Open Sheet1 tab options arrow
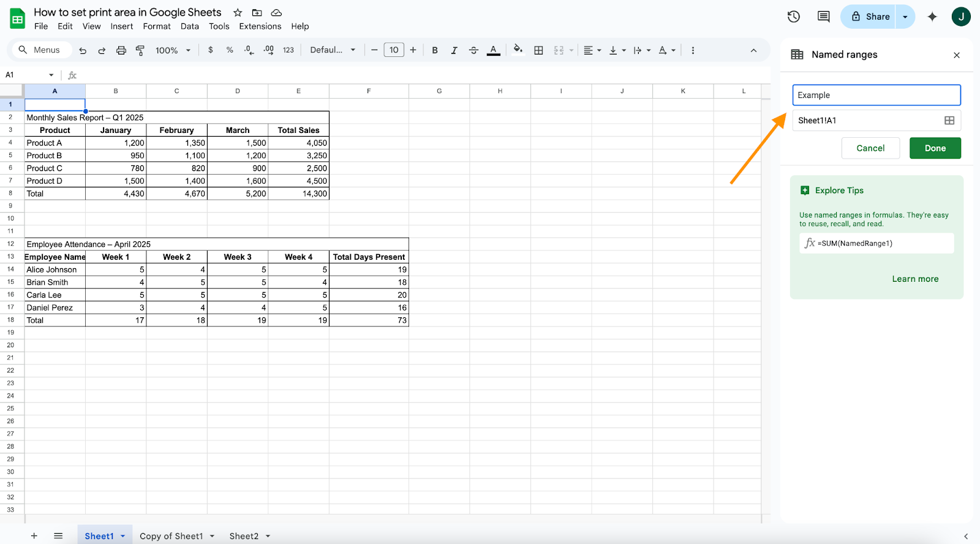The height and width of the screenshot is (544, 980). pos(123,536)
